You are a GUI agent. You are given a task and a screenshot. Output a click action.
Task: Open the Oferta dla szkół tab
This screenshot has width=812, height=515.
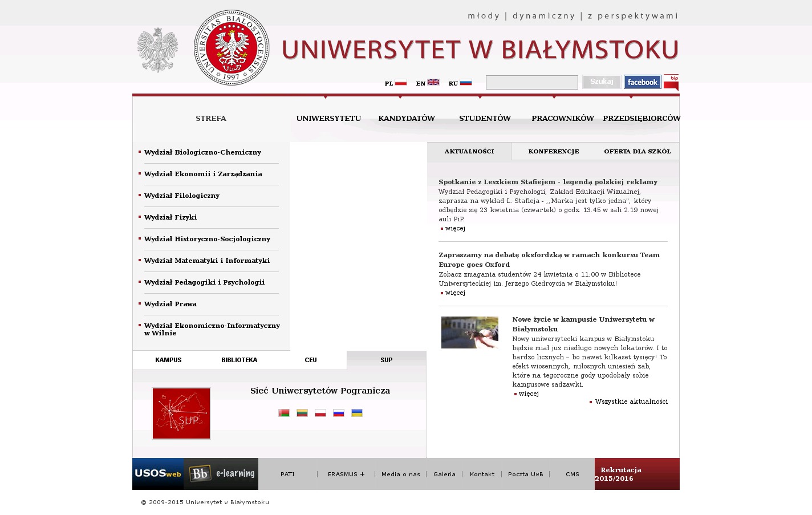coord(637,152)
